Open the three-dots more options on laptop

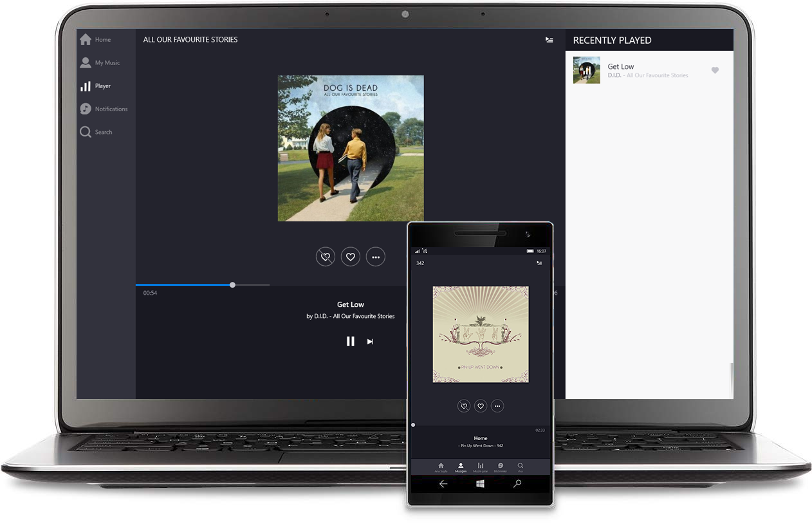pos(376,257)
